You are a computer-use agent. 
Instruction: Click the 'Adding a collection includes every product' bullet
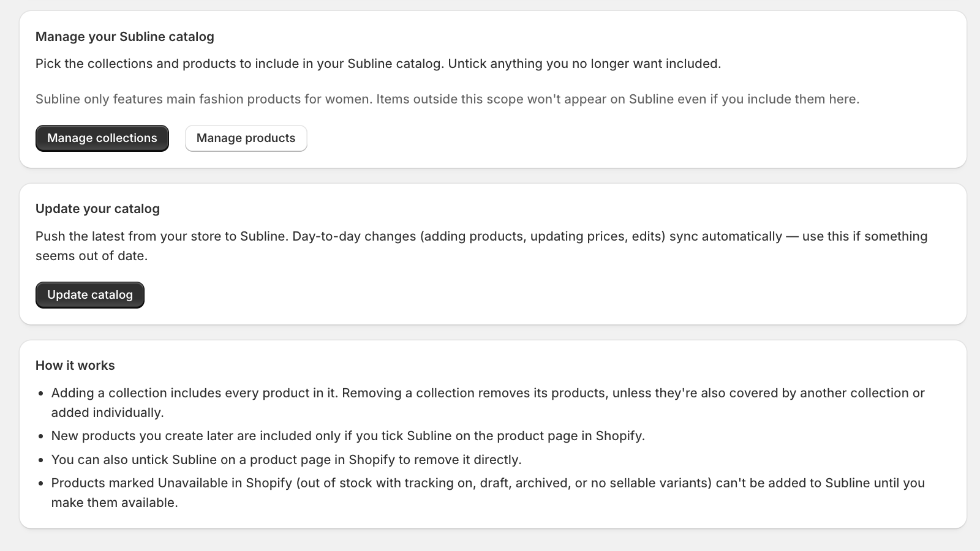point(488,393)
